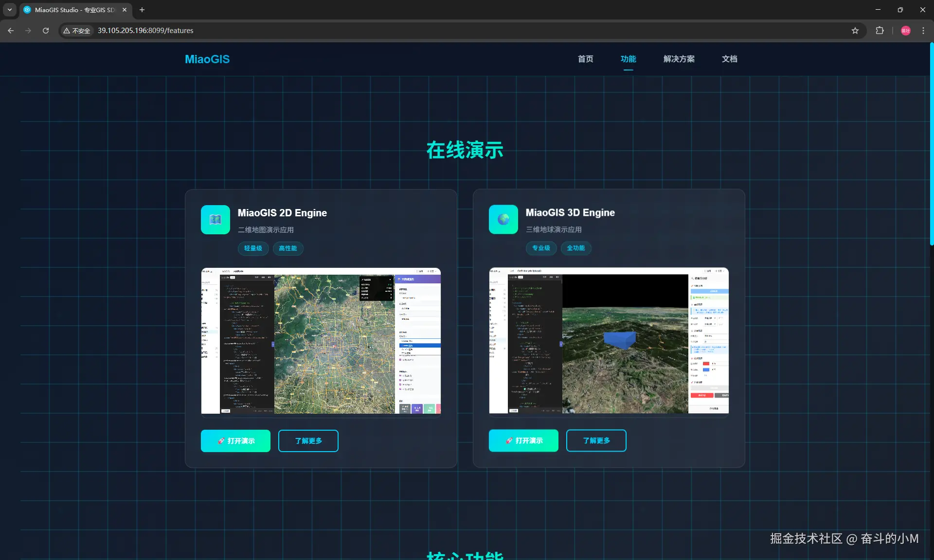934x560 pixels.
Task: Open browser extensions puzzle icon
Action: click(880, 31)
